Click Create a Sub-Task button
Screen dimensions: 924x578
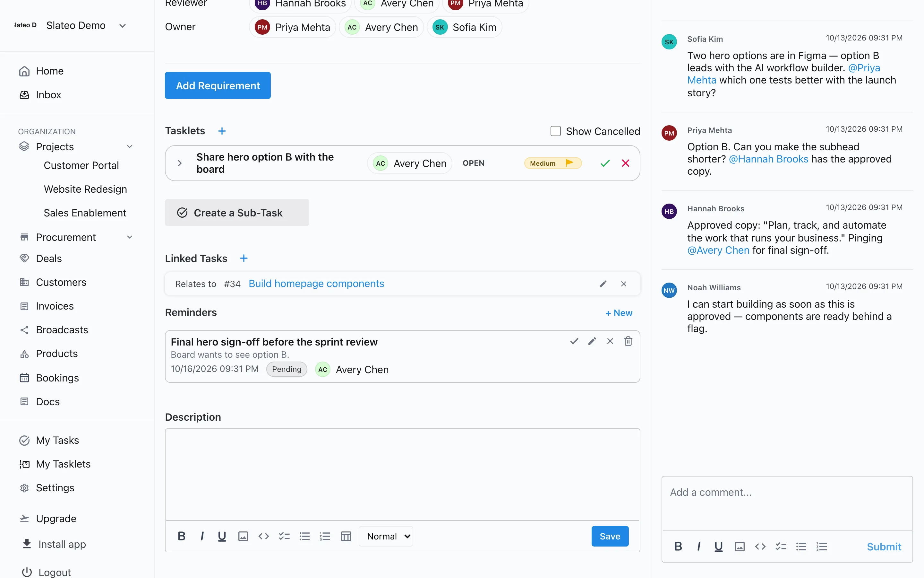237,213
